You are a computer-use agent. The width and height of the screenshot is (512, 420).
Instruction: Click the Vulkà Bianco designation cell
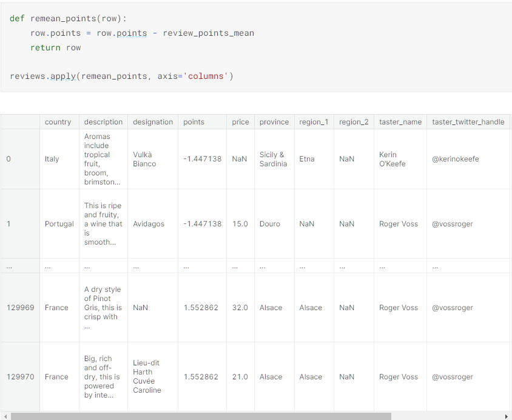pyautogui.click(x=144, y=159)
